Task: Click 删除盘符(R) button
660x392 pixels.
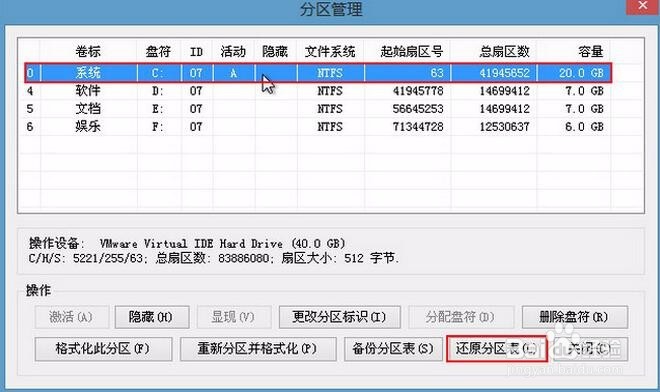Action: tap(575, 317)
